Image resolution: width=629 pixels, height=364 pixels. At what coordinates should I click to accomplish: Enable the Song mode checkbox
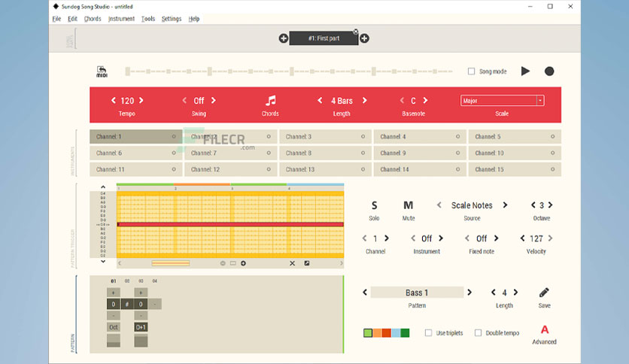[x=471, y=71]
